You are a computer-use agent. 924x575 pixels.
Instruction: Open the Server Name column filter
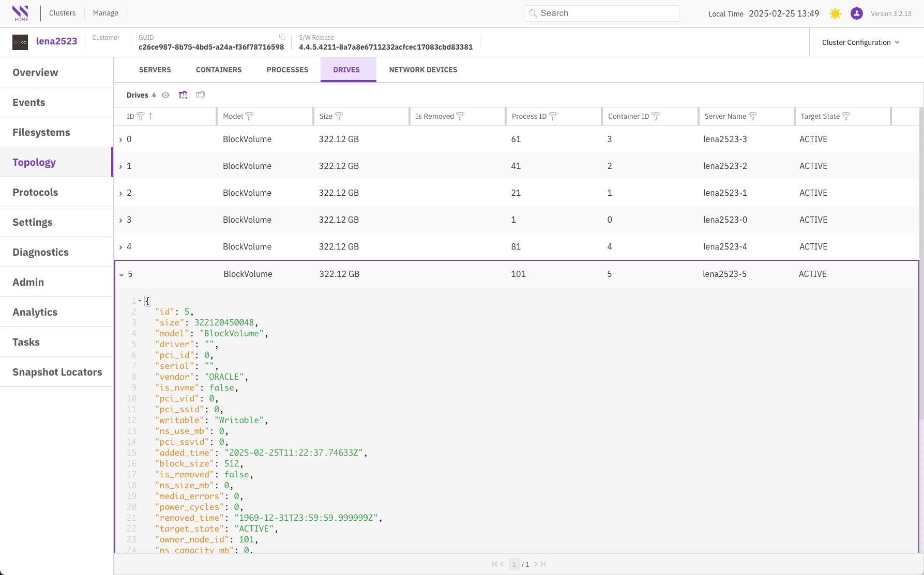pyautogui.click(x=753, y=116)
